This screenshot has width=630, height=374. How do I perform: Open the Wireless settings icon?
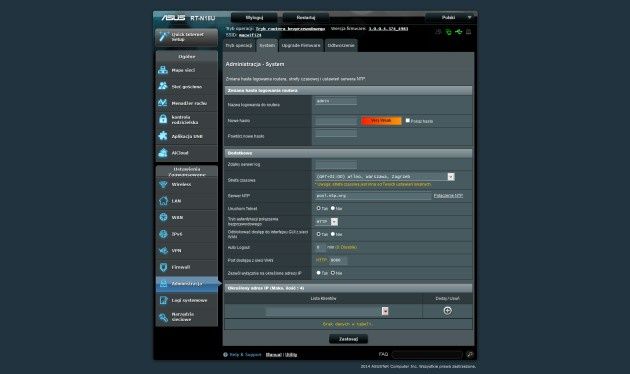pyautogui.click(x=163, y=184)
